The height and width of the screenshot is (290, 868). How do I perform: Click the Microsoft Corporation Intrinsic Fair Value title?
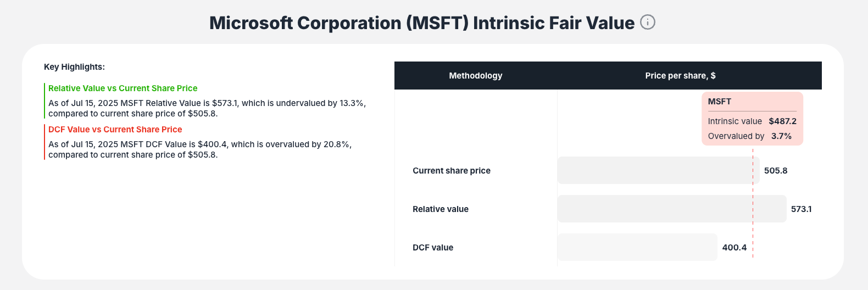(421, 23)
